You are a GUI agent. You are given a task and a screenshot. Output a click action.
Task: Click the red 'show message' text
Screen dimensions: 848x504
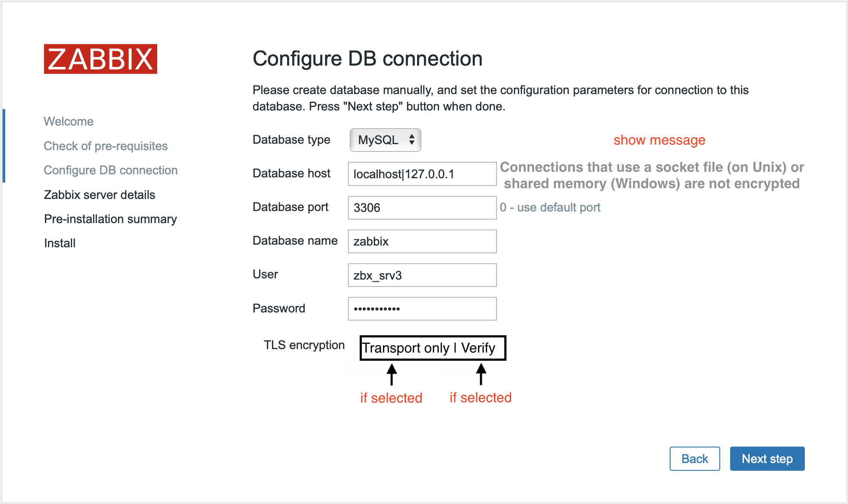point(659,140)
